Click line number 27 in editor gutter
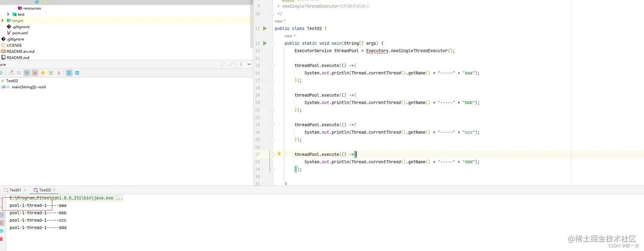Image resolution: width=644 pixels, height=251 pixels. 257,154
